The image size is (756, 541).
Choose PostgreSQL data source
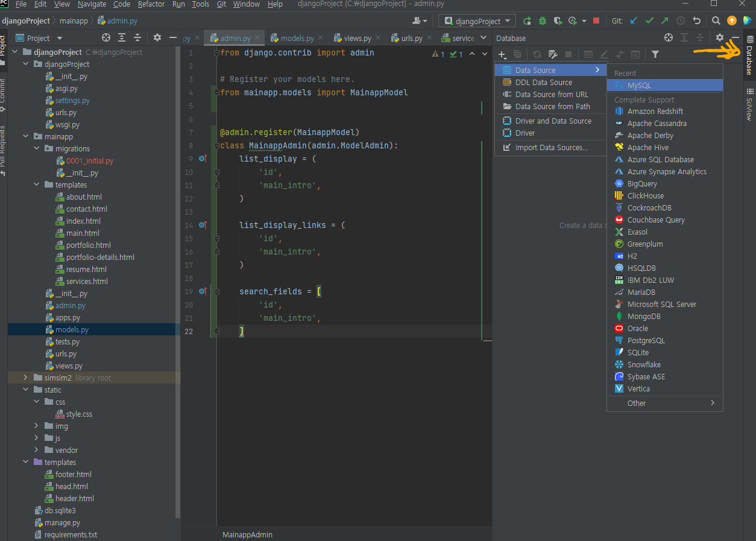664,341
